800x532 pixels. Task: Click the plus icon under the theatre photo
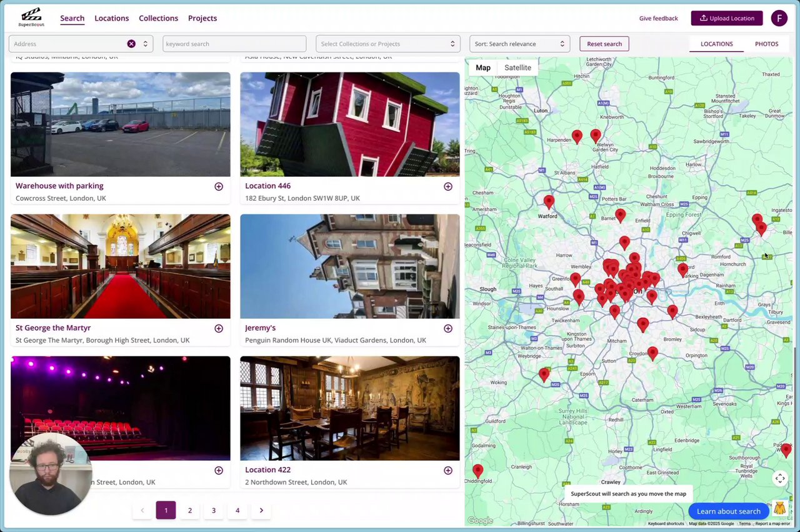pyautogui.click(x=219, y=470)
